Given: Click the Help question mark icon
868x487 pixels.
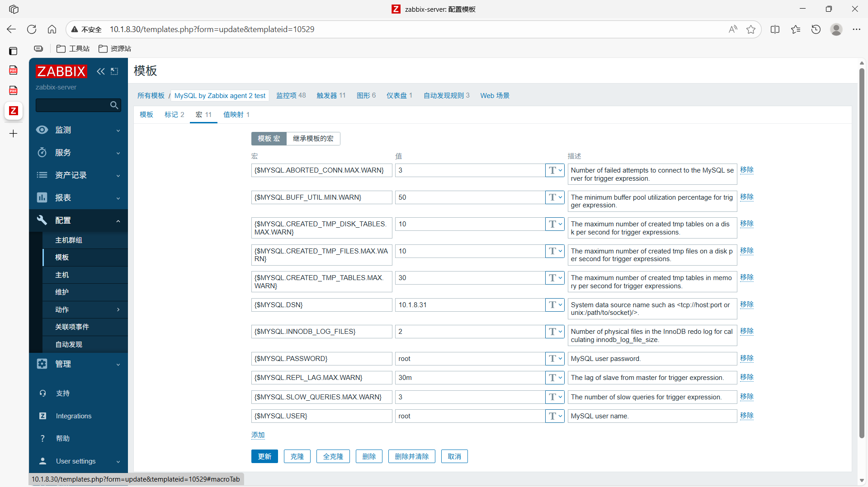Looking at the screenshot, I should [42, 439].
